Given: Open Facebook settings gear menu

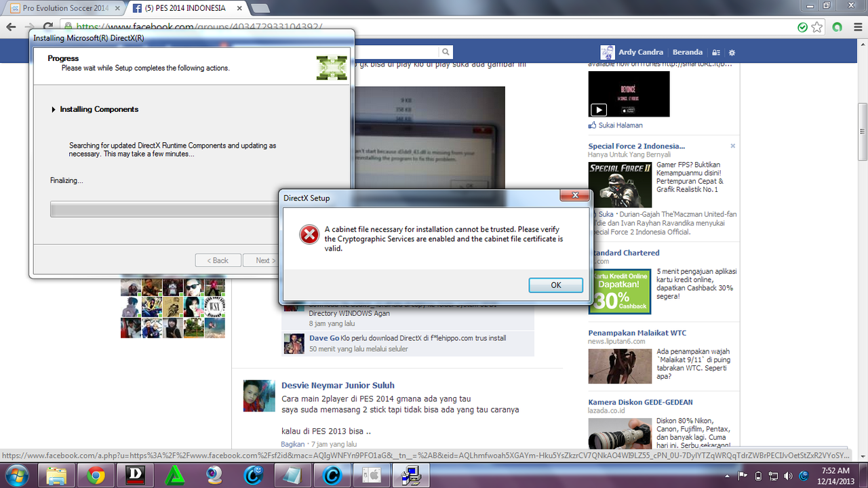Looking at the screenshot, I should click(x=732, y=53).
